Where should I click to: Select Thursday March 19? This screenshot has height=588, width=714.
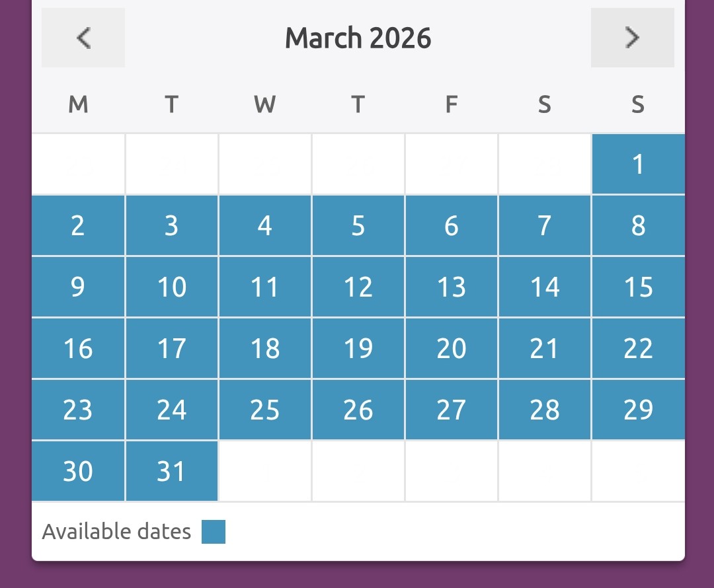coord(358,349)
